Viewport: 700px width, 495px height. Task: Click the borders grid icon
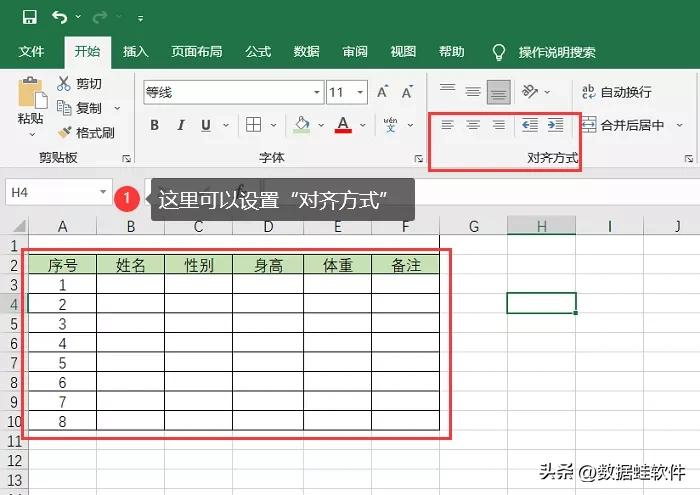[254, 125]
